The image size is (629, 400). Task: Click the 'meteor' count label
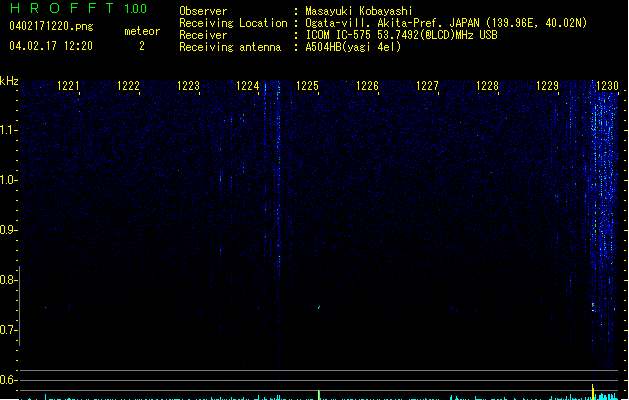tap(142, 31)
